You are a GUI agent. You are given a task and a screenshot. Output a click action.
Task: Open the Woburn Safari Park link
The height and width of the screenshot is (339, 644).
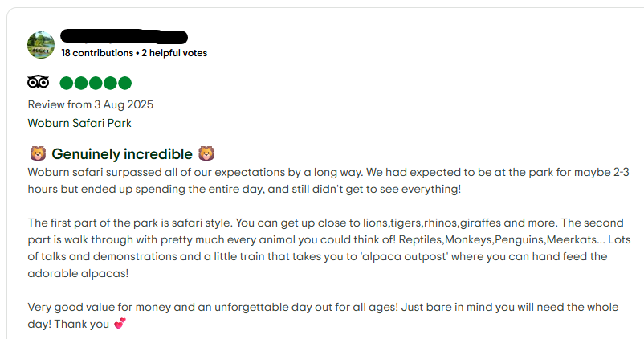click(79, 123)
